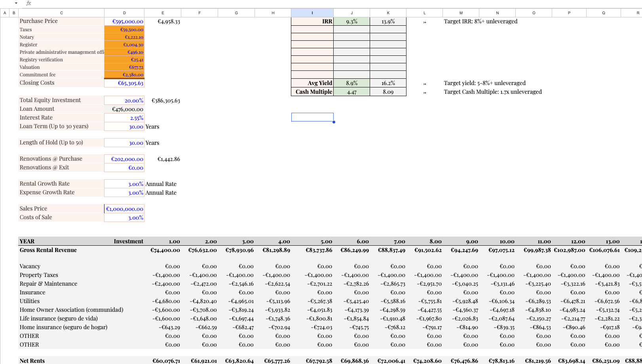Click Avg Yield value 8.9%
This screenshot has height=364, width=642.
(x=352, y=83)
